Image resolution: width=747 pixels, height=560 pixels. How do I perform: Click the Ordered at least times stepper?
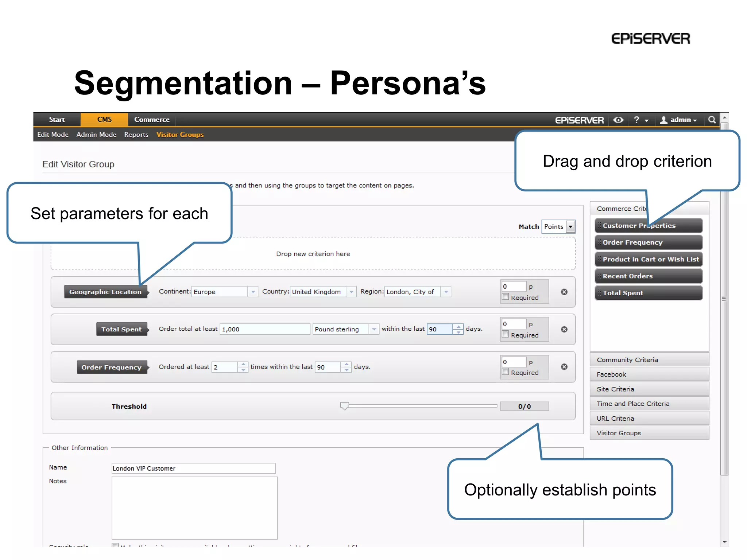pyautogui.click(x=230, y=367)
